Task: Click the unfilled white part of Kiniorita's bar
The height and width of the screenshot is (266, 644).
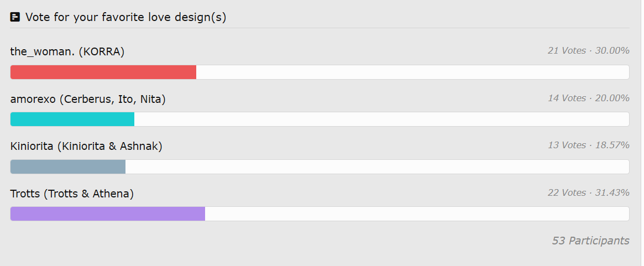Action: [x=377, y=167]
